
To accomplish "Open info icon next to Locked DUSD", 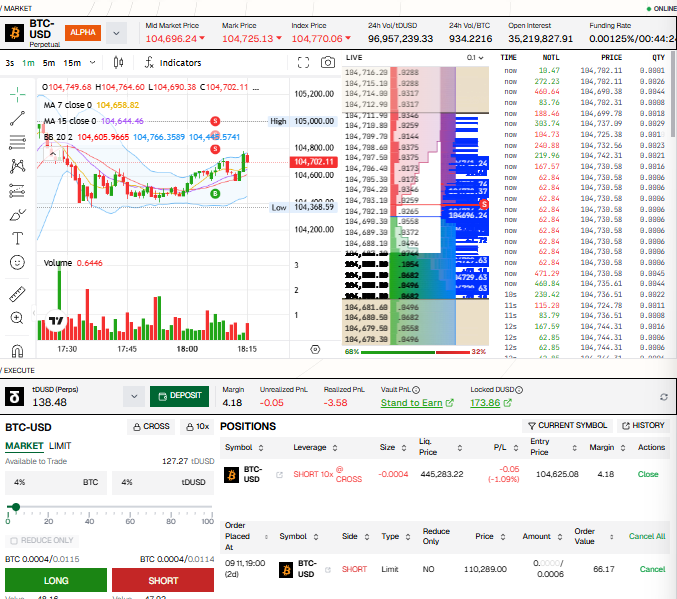I will [519, 390].
